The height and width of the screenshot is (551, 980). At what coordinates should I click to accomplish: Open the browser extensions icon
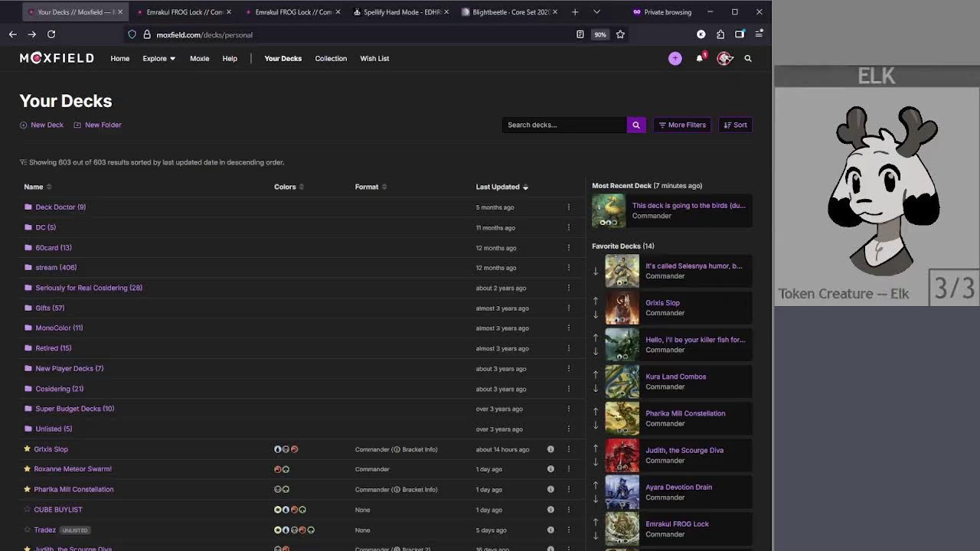(720, 34)
